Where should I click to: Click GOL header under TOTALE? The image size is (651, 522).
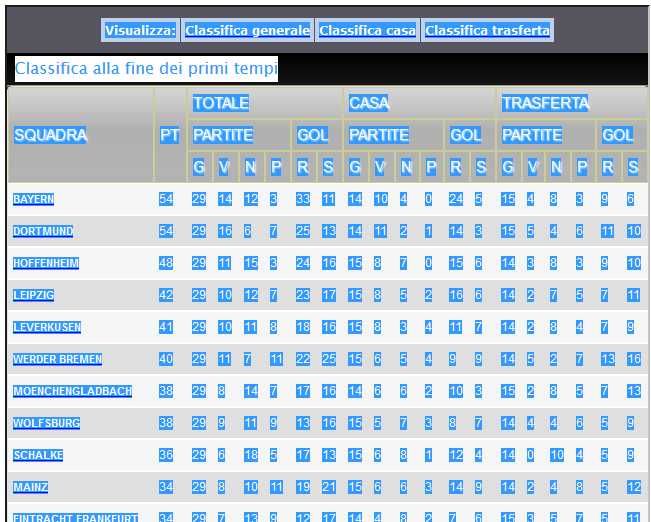313,135
